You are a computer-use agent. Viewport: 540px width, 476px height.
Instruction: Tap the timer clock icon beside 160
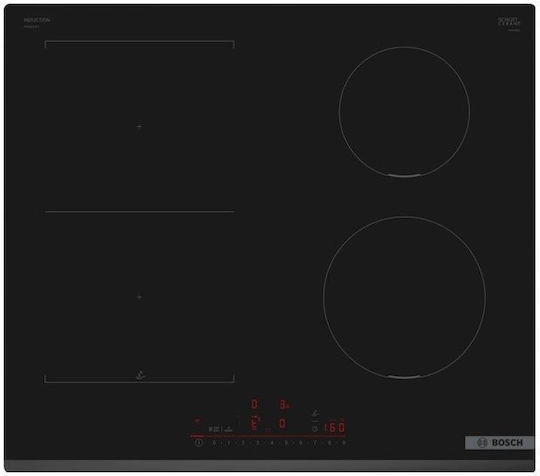[x=314, y=429]
